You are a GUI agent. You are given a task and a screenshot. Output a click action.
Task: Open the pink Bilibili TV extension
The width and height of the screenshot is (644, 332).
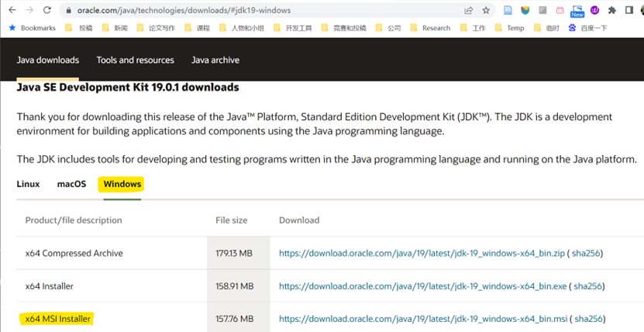[x=560, y=10]
